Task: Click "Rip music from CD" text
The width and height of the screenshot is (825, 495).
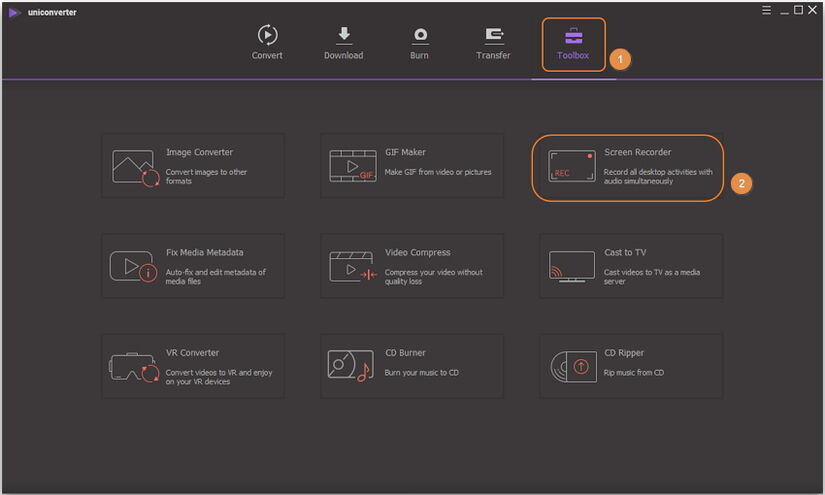Action: pyautogui.click(x=633, y=372)
